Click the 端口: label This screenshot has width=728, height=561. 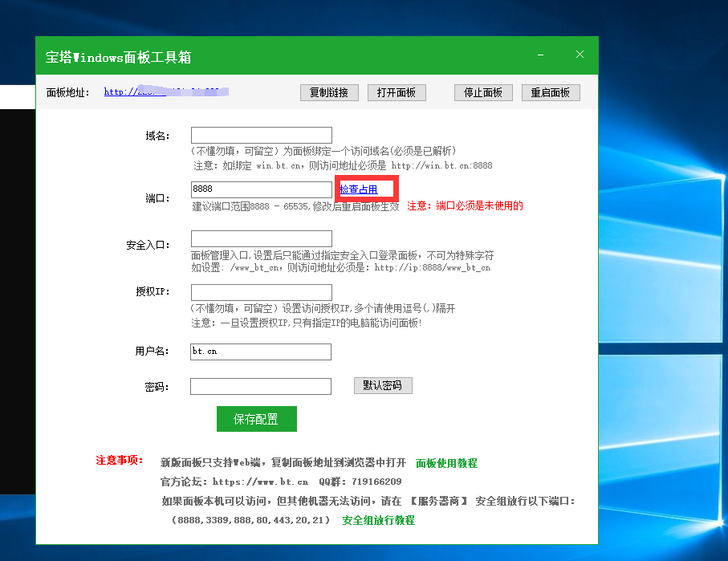[x=158, y=198]
